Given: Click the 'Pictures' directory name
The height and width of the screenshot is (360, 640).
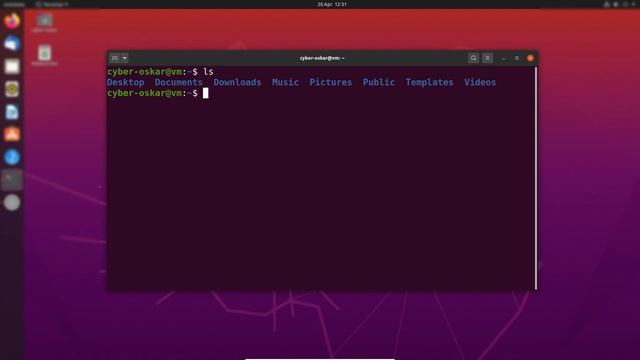Looking at the screenshot, I should pos(330,82).
